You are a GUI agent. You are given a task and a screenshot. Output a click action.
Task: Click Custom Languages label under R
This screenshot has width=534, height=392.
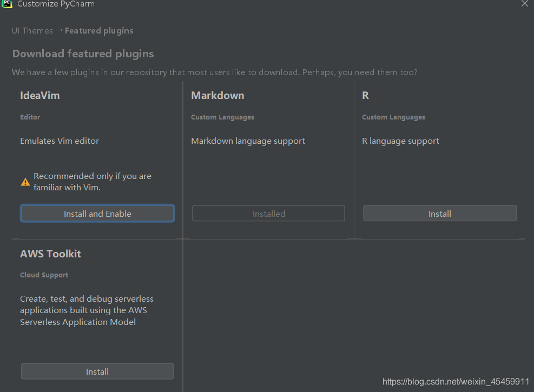coord(394,117)
